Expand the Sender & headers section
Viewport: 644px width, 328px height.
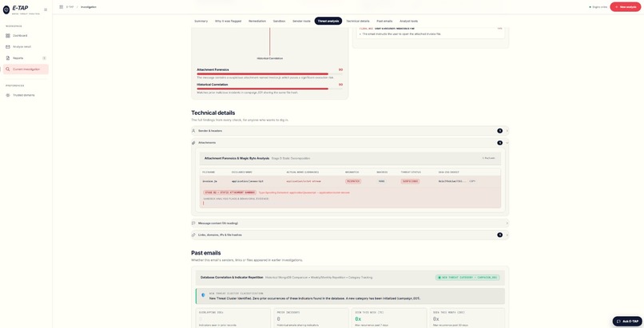click(x=350, y=131)
